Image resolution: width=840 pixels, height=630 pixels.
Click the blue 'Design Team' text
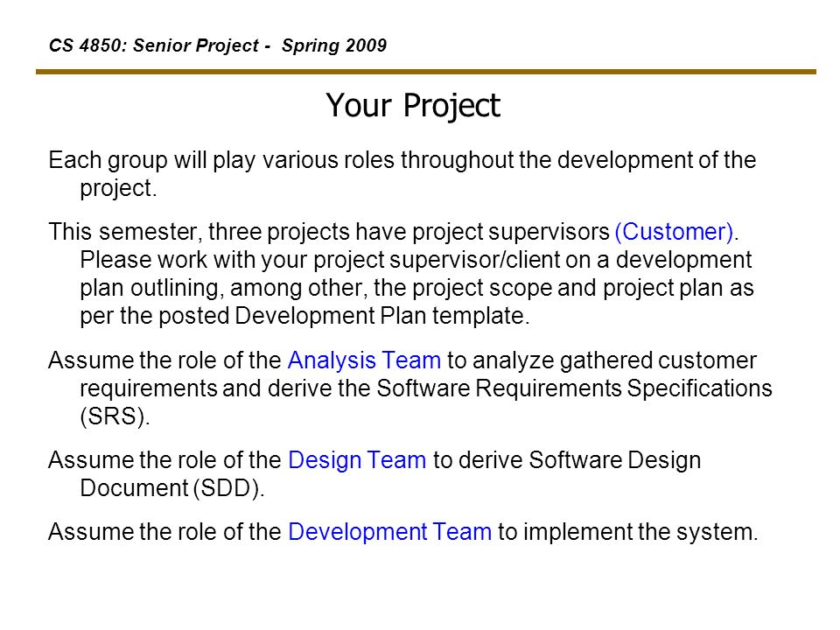(x=357, y=460)
